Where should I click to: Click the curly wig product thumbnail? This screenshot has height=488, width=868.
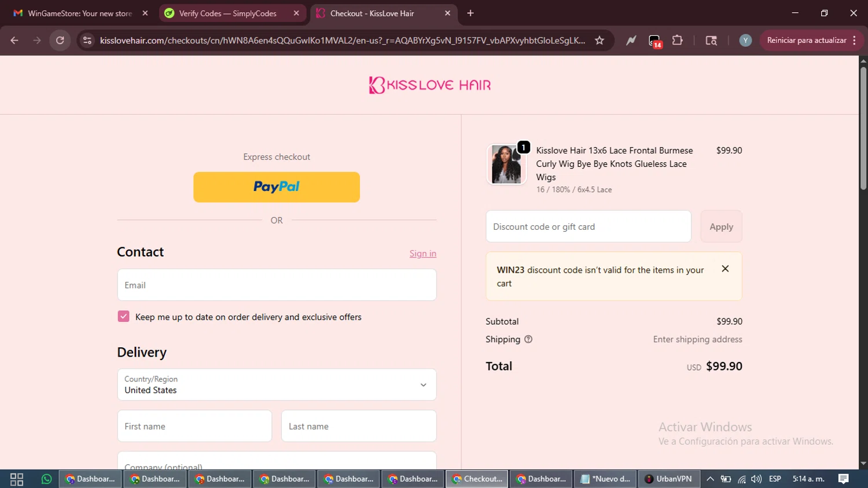coord(506,164)
